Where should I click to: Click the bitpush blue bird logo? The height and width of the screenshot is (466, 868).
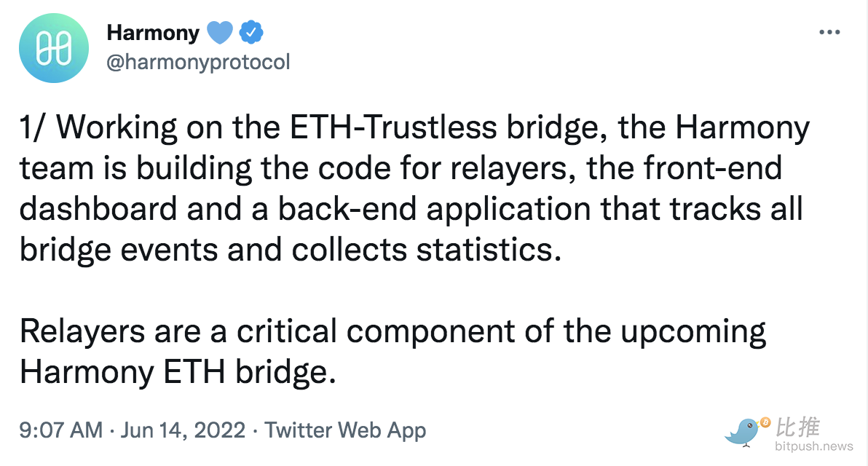[742, 430]
